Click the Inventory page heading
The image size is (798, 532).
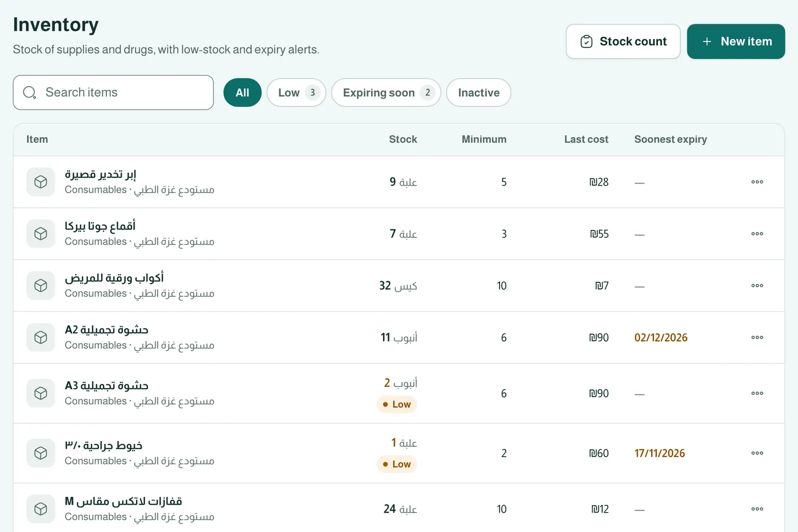[56, 25]
